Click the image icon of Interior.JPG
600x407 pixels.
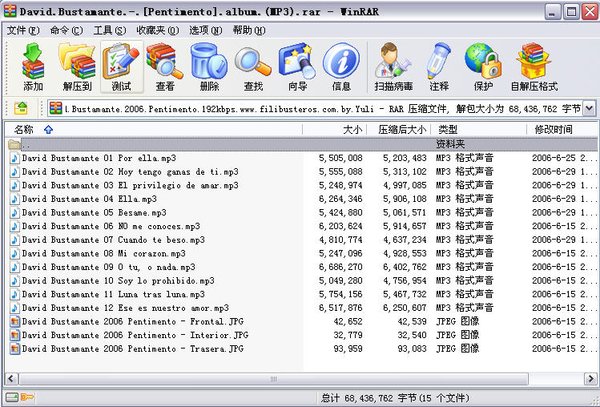click(15, 335)
